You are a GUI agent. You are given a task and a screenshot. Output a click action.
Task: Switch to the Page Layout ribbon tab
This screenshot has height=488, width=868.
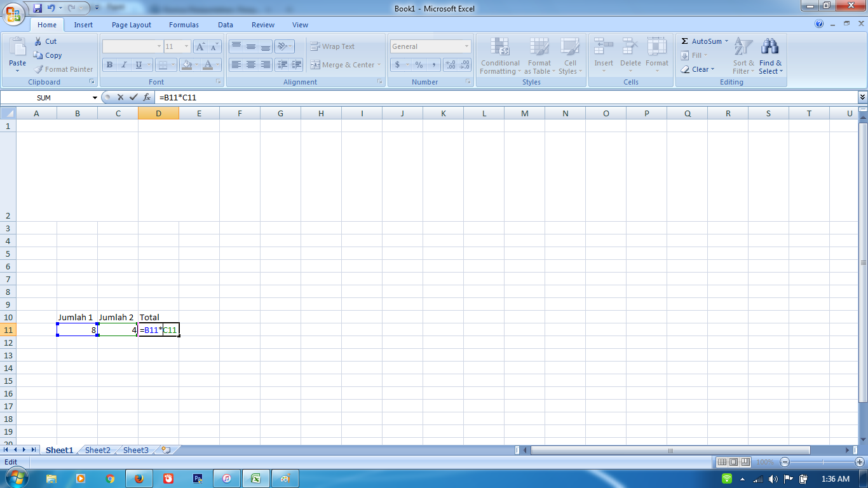tap(132, 25)
